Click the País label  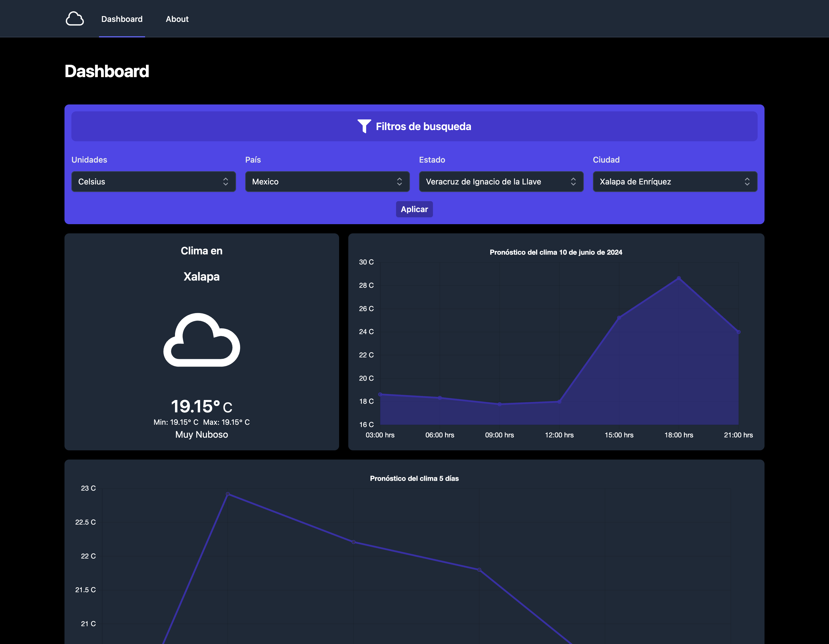pos(253,160)
